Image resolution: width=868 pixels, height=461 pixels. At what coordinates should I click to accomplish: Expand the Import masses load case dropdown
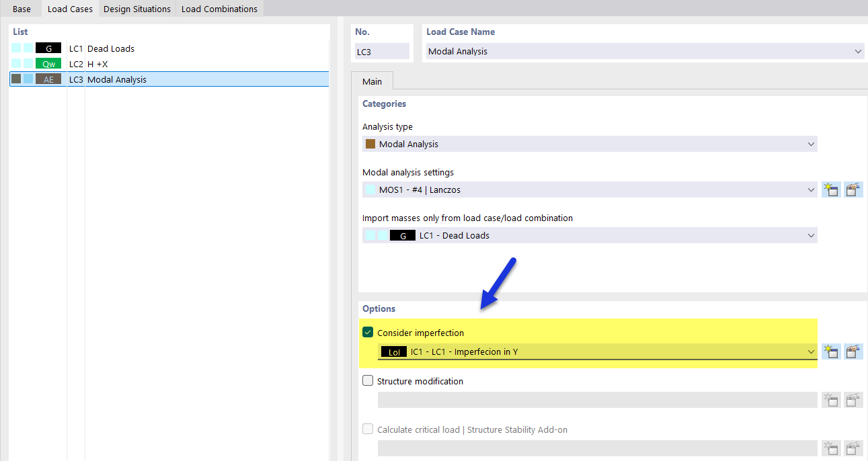810,235
